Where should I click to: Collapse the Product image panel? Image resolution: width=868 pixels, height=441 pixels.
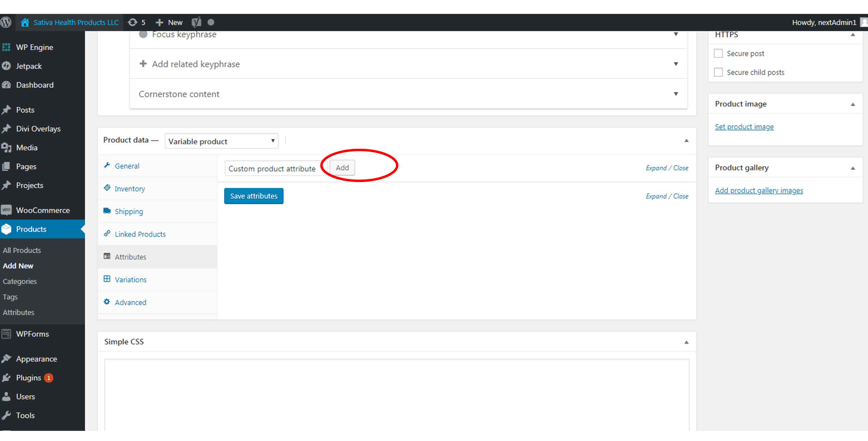852,104
